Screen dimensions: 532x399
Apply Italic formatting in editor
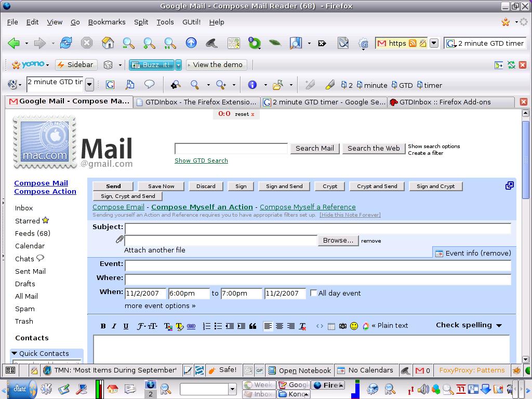114,326
